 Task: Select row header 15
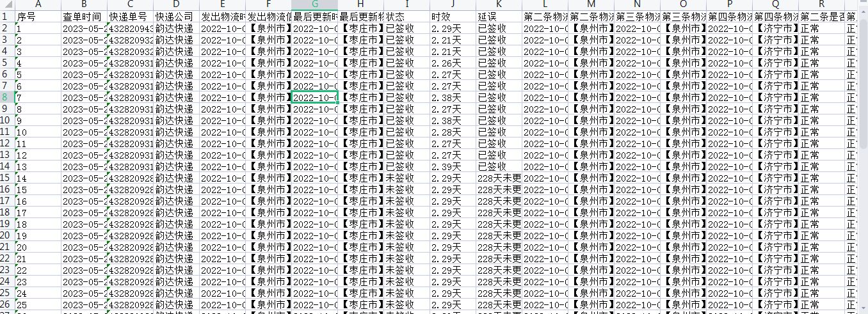tap(8, 178)
